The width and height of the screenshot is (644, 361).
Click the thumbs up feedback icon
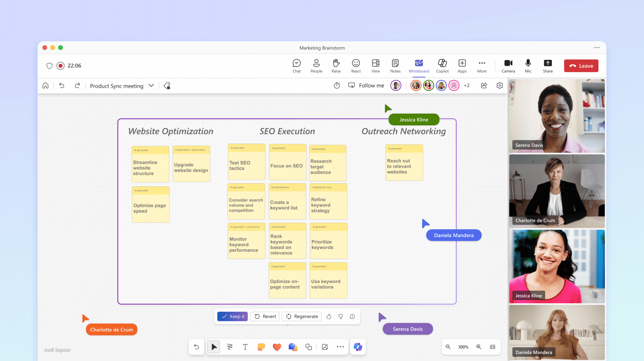pyautogui.click(x=329, y=316)
